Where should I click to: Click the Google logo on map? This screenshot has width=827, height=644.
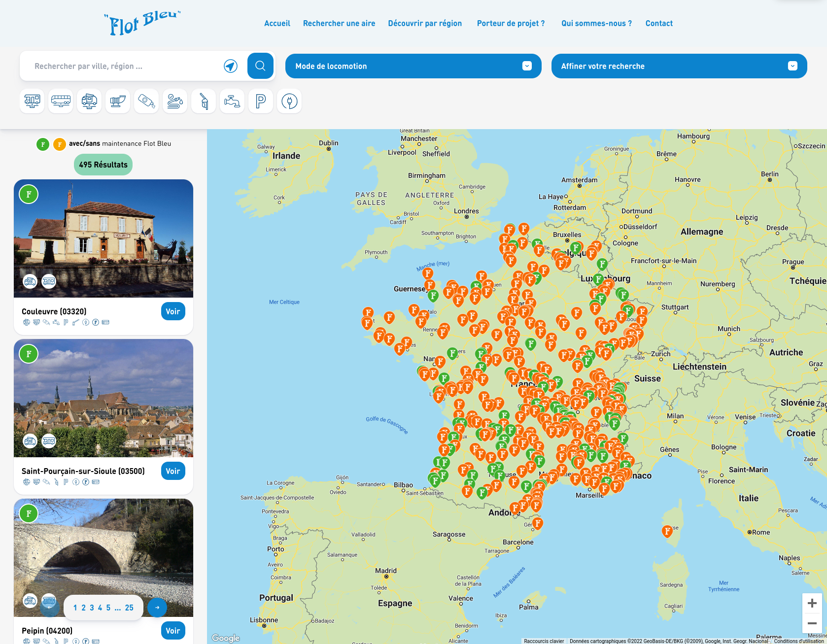[226, 638]
